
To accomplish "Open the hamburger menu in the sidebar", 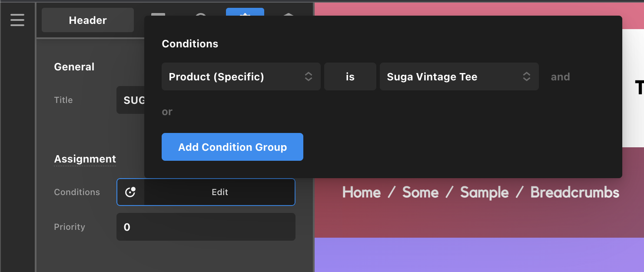I will (x=17, y=20).
